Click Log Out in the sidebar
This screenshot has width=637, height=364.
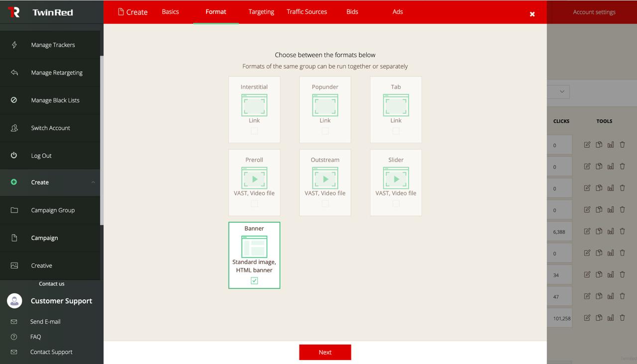41,155
